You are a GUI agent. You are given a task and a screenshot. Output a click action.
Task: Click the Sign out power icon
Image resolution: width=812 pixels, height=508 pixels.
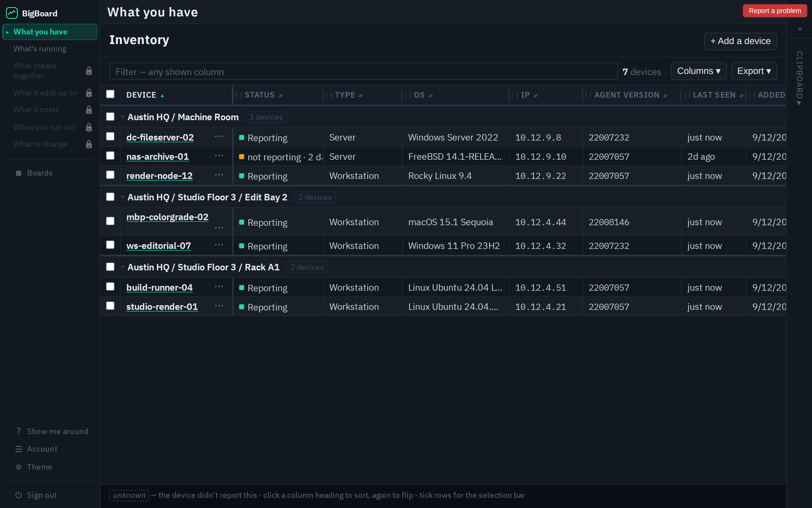(x=19, y=495)
